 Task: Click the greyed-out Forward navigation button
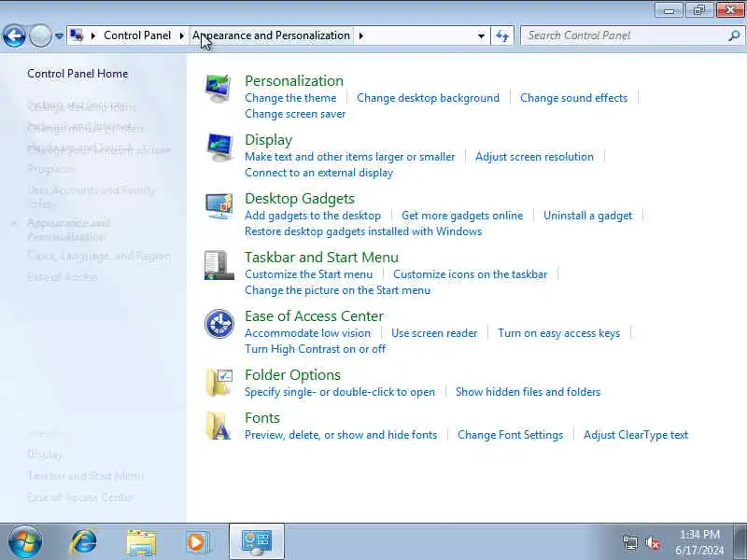(x=40, y=35)
